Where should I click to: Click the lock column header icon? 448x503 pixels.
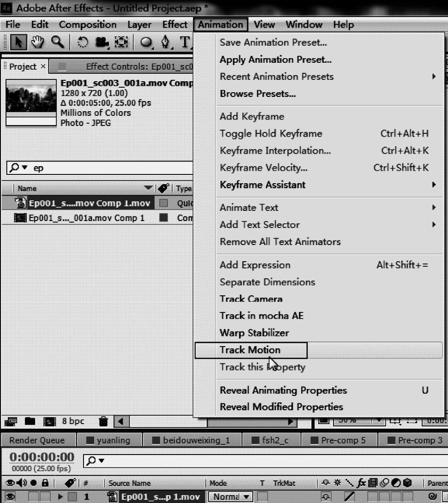(x=45, y=483)
